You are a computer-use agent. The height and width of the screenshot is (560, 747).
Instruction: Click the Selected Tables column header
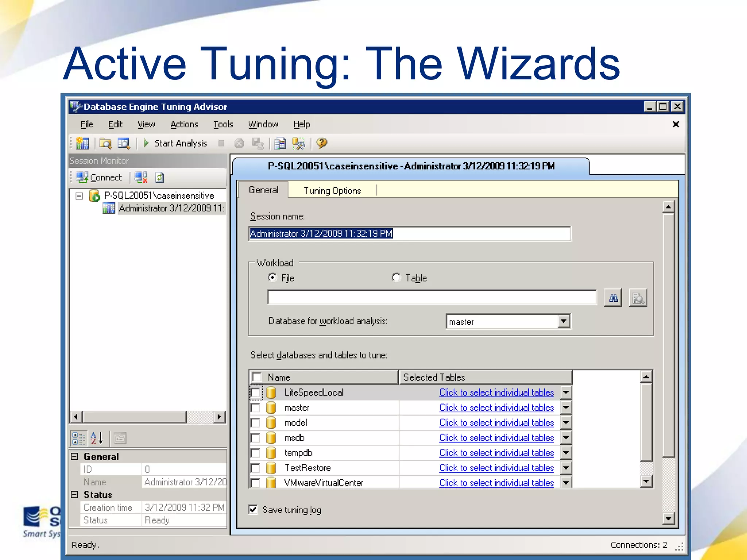(486, 377)
